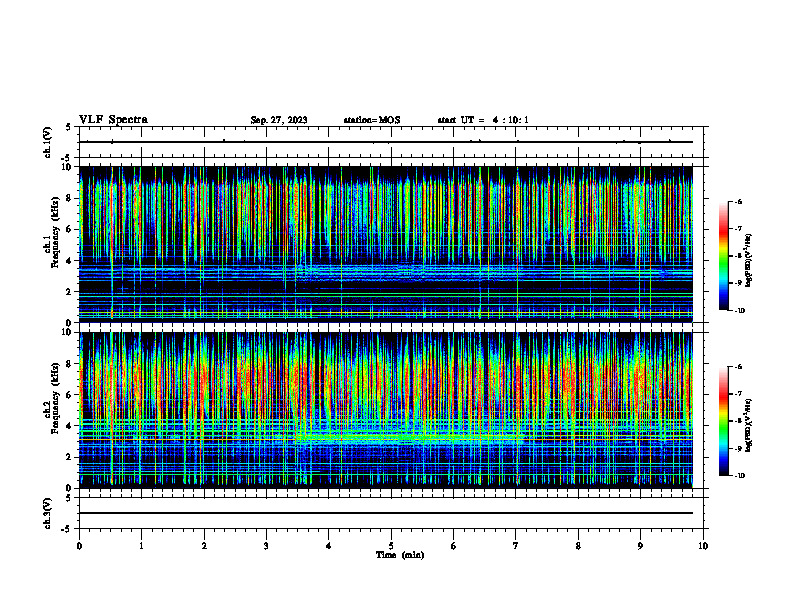Click the time axis tick label "9"

click(x=640, y=546)
